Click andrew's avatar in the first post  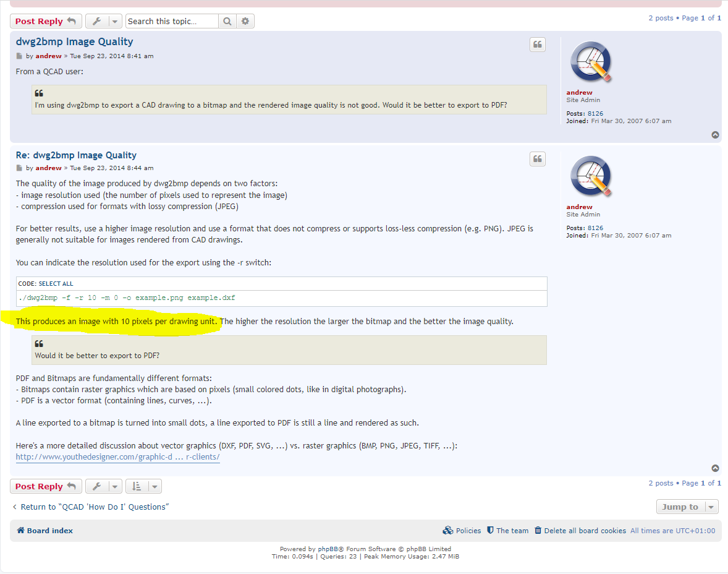[591, 62]
